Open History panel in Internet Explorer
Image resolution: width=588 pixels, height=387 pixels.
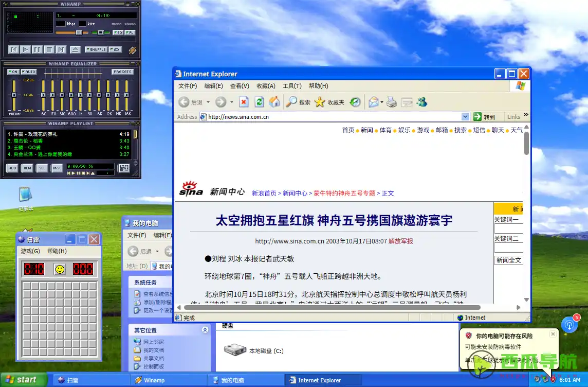coord(355,102)
